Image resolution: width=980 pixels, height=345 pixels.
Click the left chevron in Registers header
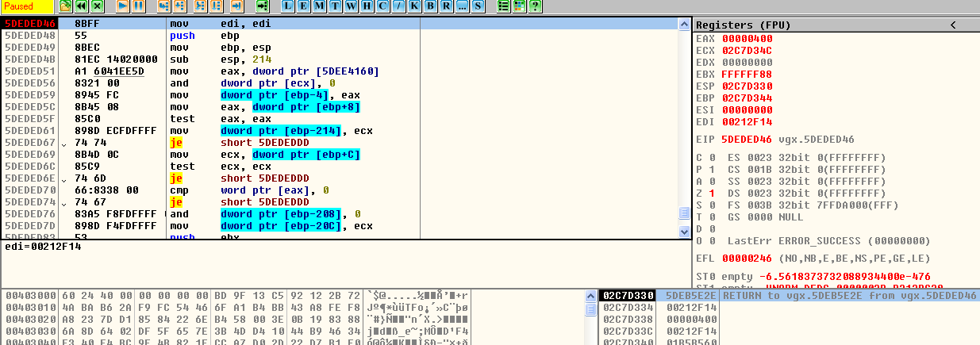coord(952,25)
